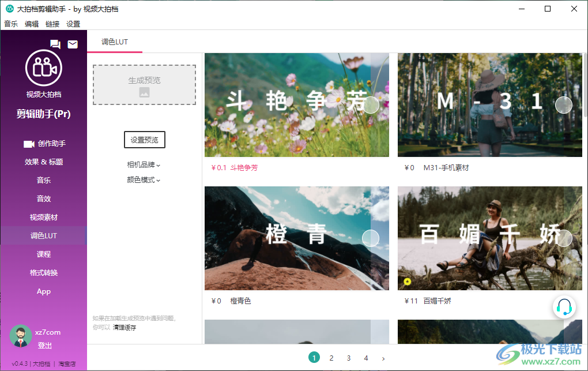Click the 生成预览 dashed box
Image resolution: width=588 pixels, height=371 pixels.
click(x=144, y=85)
